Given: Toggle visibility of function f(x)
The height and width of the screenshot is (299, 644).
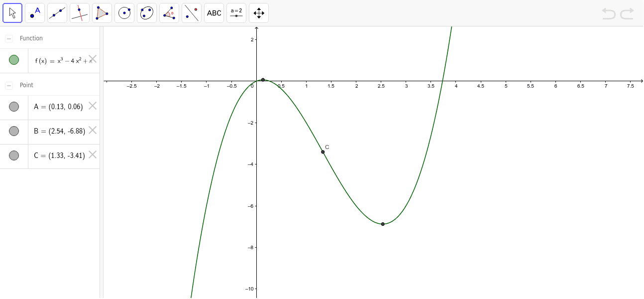Looking at the screenshot, I should point(14,60).
